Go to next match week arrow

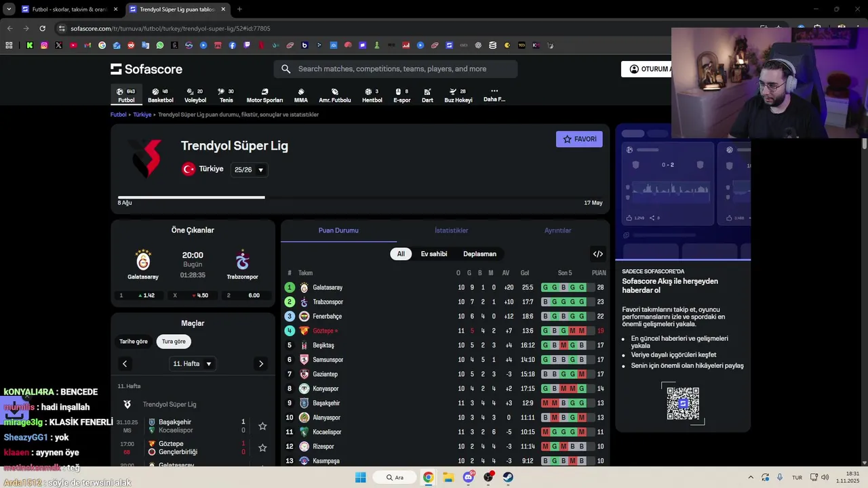click(261, 364)
